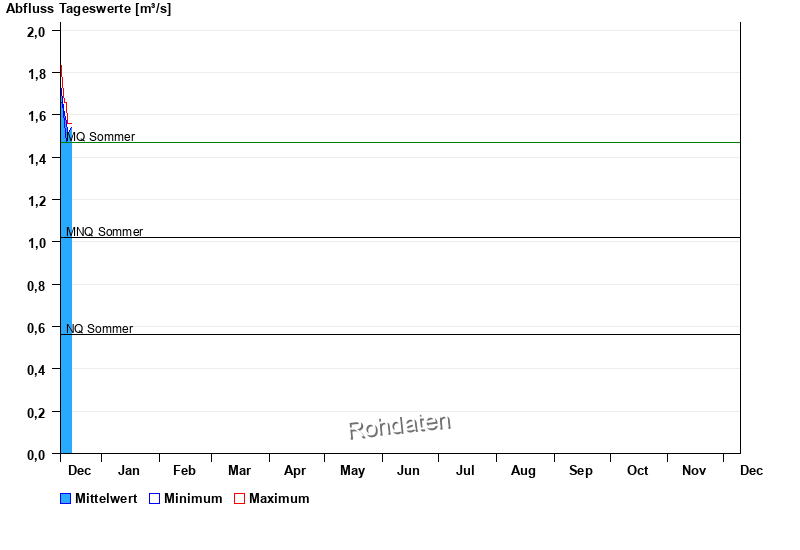Click the MQ Sommer line label
This screenshot has width=800, height=550.
[x=101, y=137]
